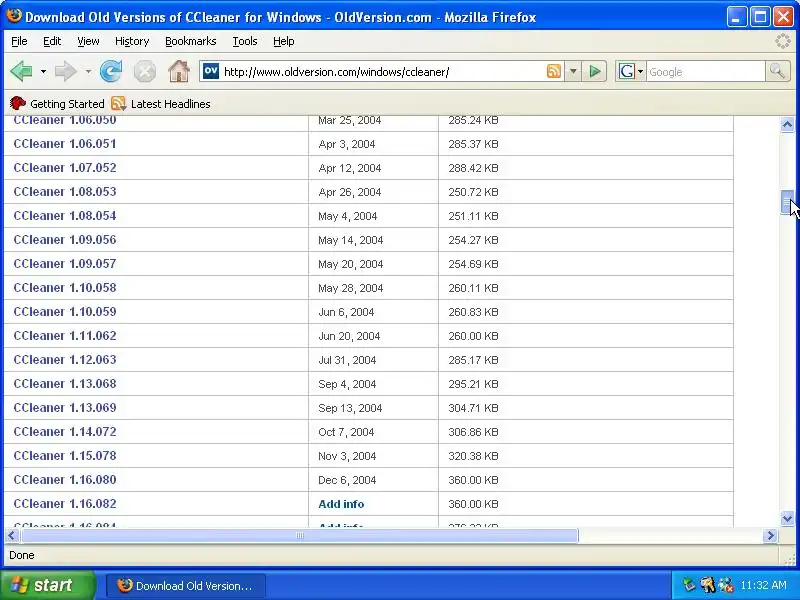Click the Oct 7, 2004 date cell
This screenshot has width=800, height=600.
[346, 432]
